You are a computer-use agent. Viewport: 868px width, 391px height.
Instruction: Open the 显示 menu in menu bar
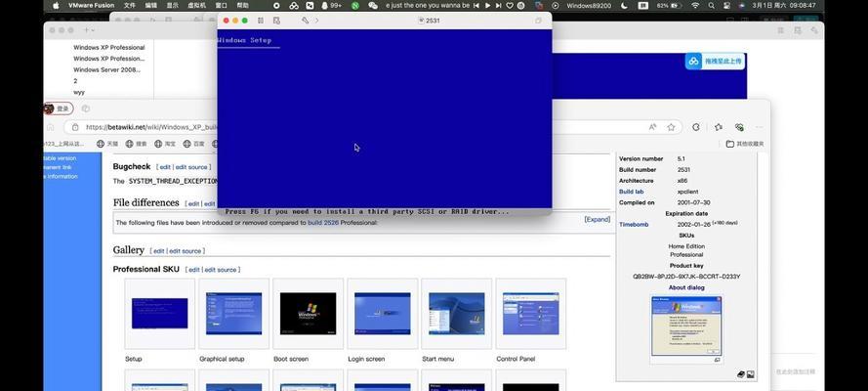173,5
